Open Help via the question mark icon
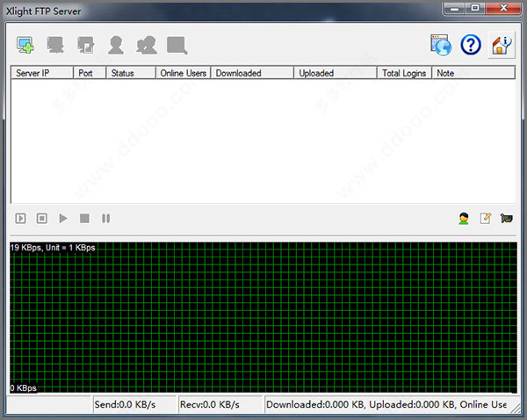This screenshot has height=420, width=527. pos(471,45)
